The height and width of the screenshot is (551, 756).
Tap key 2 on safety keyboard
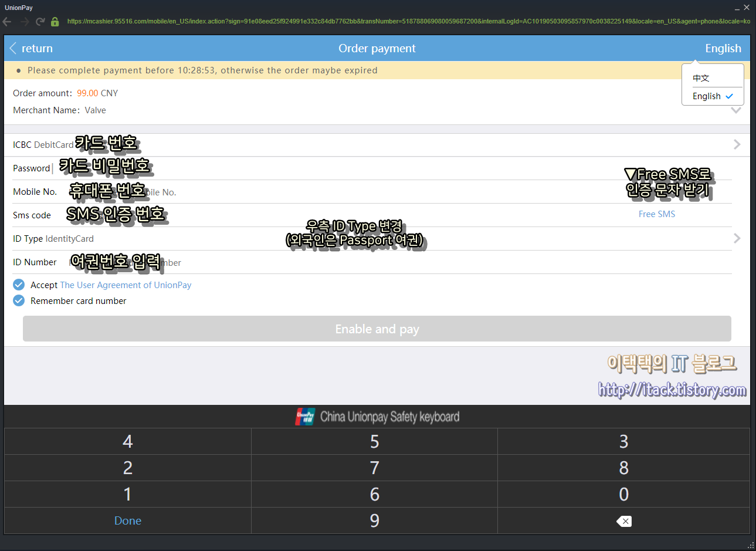click(x=128, y=468)
